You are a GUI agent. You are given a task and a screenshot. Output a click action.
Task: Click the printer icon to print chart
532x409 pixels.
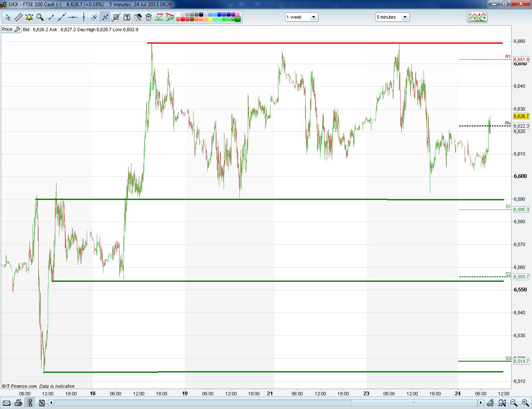coord(18,402)
